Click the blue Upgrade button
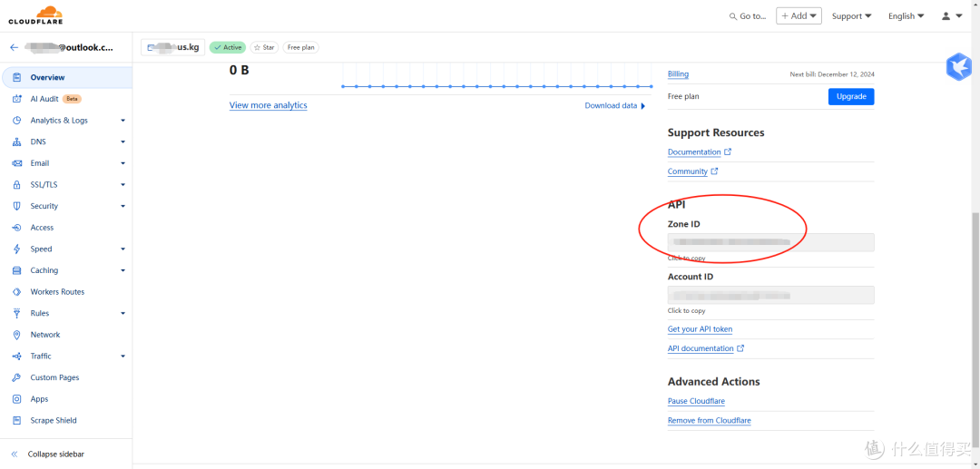The height and width of the screenshot is (469, 980). point(850,96)
